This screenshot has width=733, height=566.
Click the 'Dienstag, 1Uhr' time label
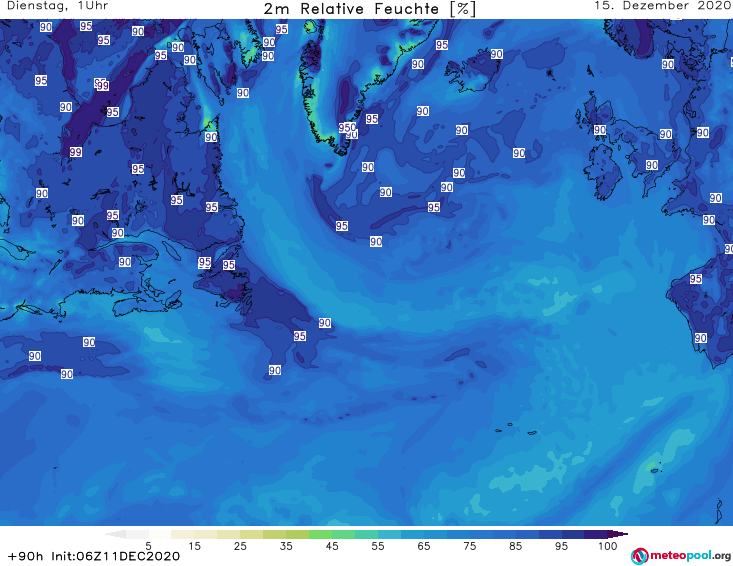pyautogui.click(x=57, y=6)
